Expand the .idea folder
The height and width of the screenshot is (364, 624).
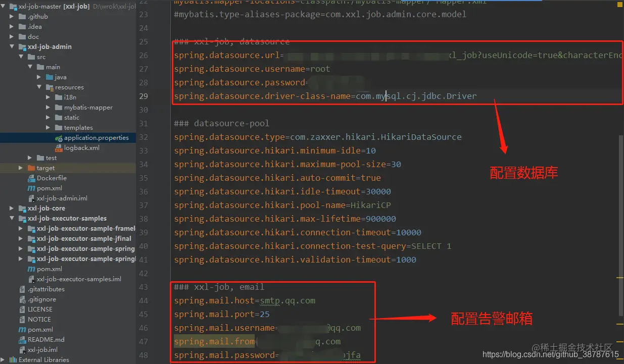[12, 27]
